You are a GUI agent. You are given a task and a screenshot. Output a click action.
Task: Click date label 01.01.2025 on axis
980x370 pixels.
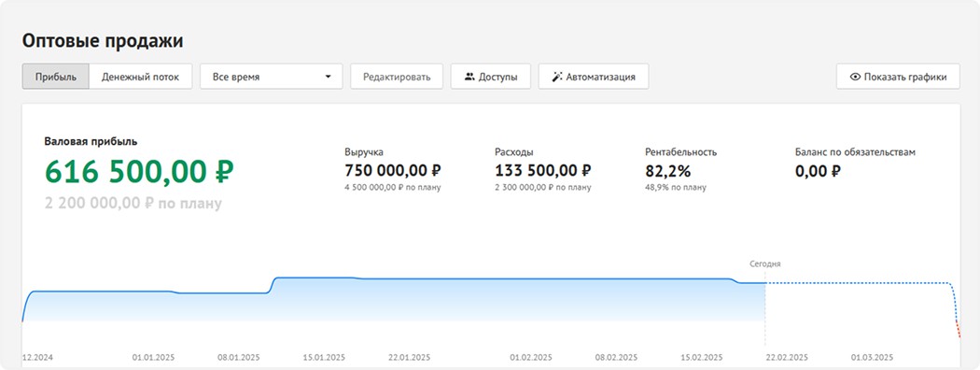coord(154,358)
